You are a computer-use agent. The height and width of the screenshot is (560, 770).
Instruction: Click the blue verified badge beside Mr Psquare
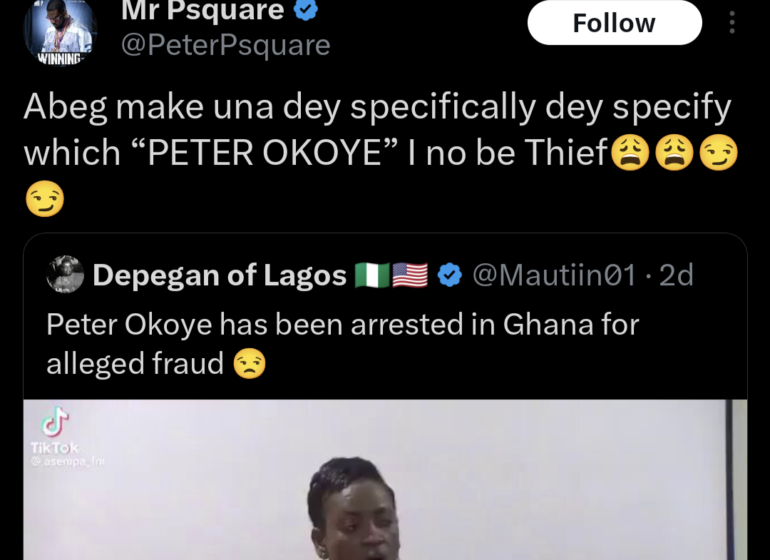pyautogui.click(x=306, y=11)
